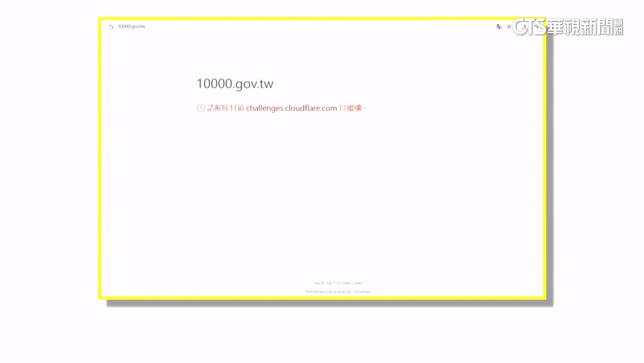
Task: Click empty space in the address bar
Action: 309,26
